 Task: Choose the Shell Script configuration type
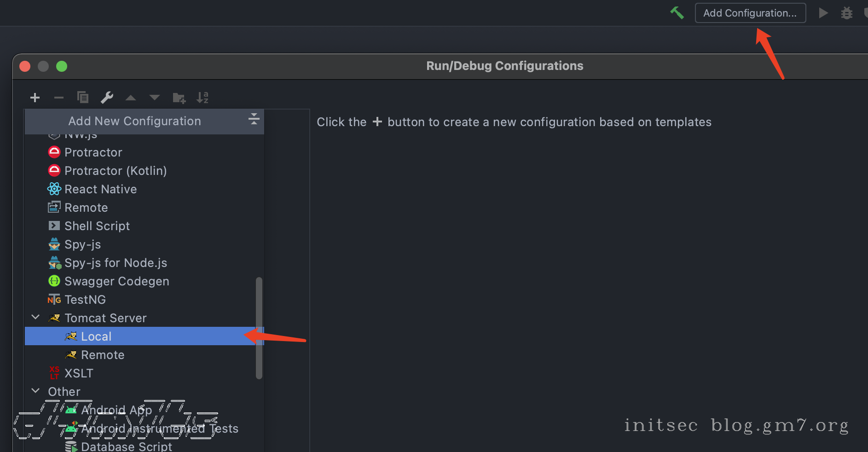(x=97, y=226)
